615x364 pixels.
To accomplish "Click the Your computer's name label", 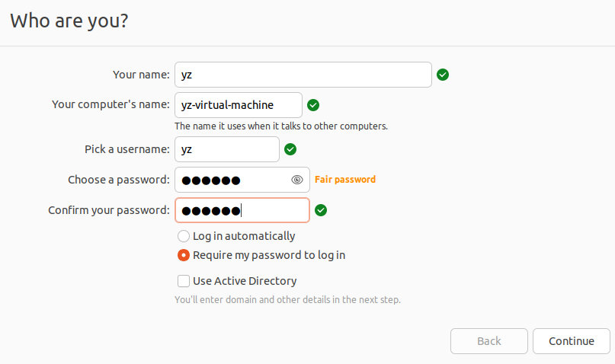I will pos(111,104).
